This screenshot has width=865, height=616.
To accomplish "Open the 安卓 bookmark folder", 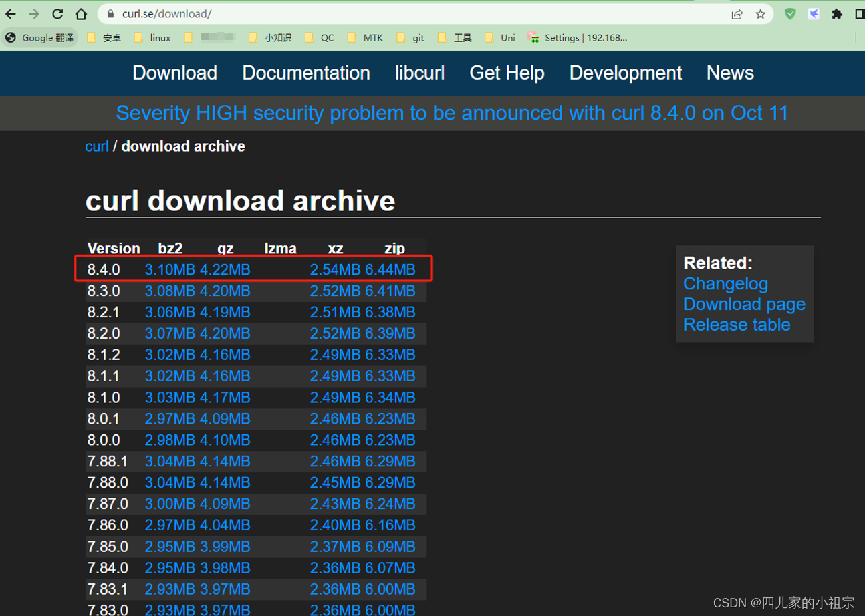I will click(x=104, y=38).
